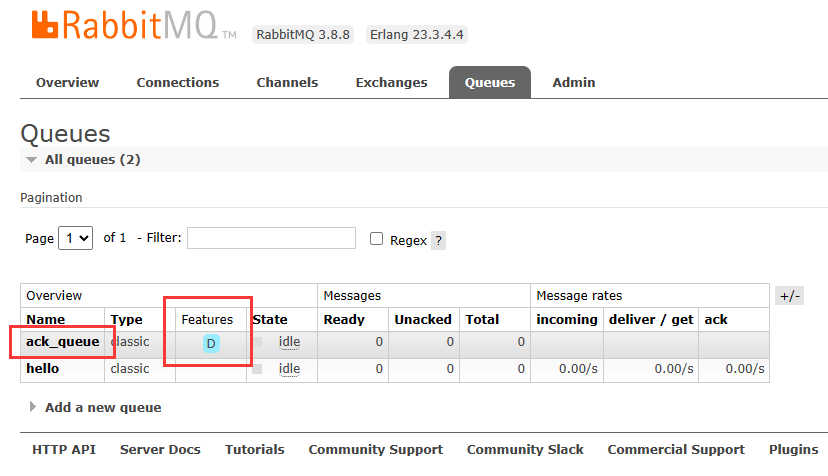Switch to the Exchanges tab
This screenshot has width=828, height=476.
pos(391,82)
